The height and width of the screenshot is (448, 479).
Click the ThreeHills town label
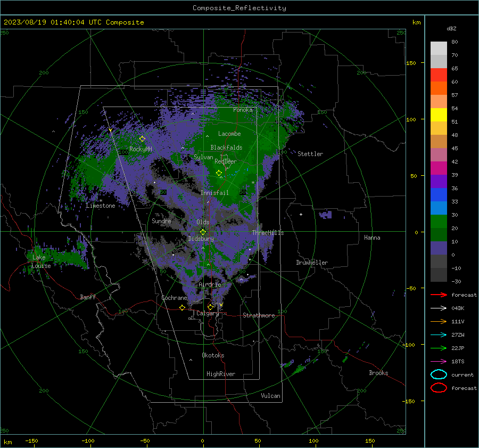point(268,233)
